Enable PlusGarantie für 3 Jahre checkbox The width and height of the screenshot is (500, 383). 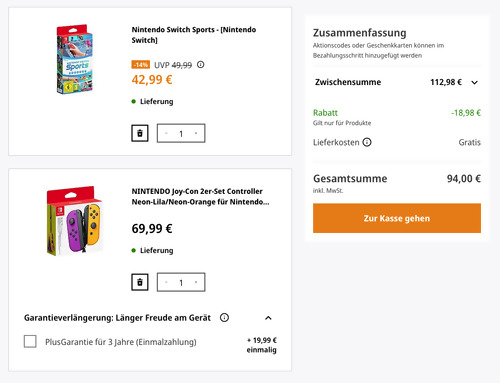click(x=30, y=341)
